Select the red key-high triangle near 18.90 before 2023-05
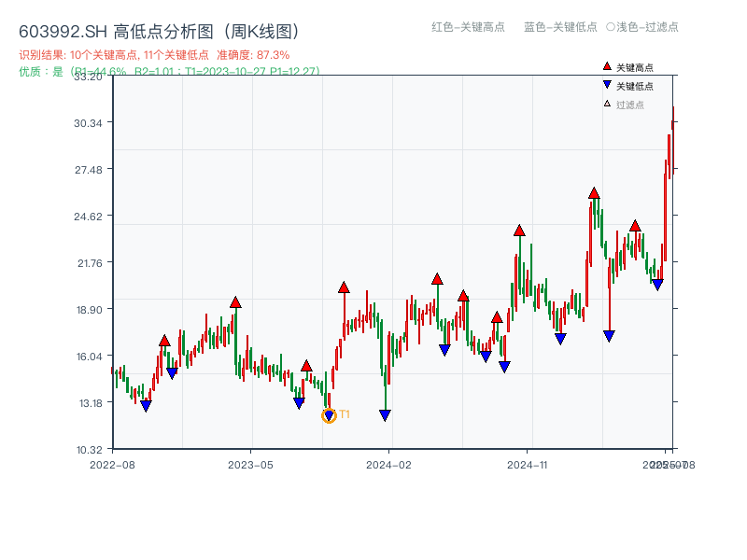The height and width of the screenshot is (560, 747). click(235, 301)
